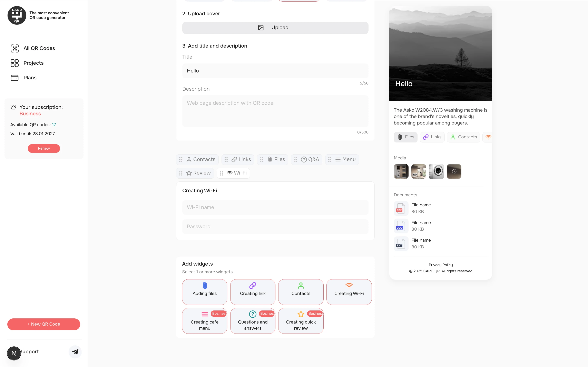Open the Privacy Policy link
Image resolution: width=588 pixels, height=367 pixels.
pos(440,265)
